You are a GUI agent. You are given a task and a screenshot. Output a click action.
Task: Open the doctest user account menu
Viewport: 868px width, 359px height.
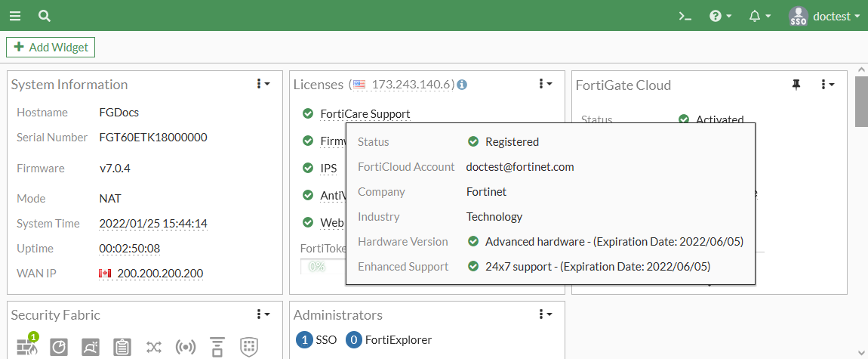[x=824, y=16]
